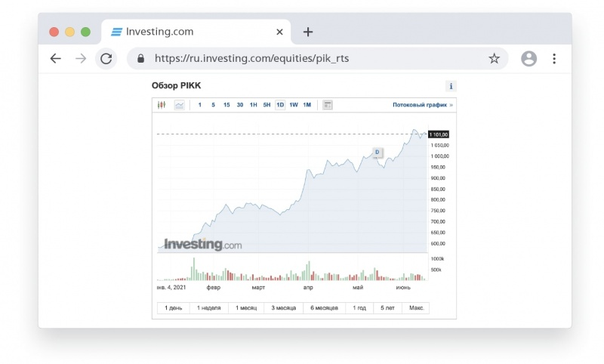Go back using browser back arrow
Viewport: 604px width, 364px height.
click(x=56, y=59)
